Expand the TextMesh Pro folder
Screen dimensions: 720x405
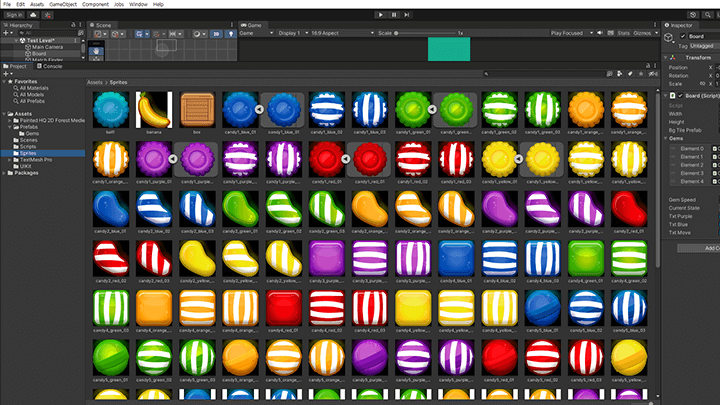[x=10, y=160]
